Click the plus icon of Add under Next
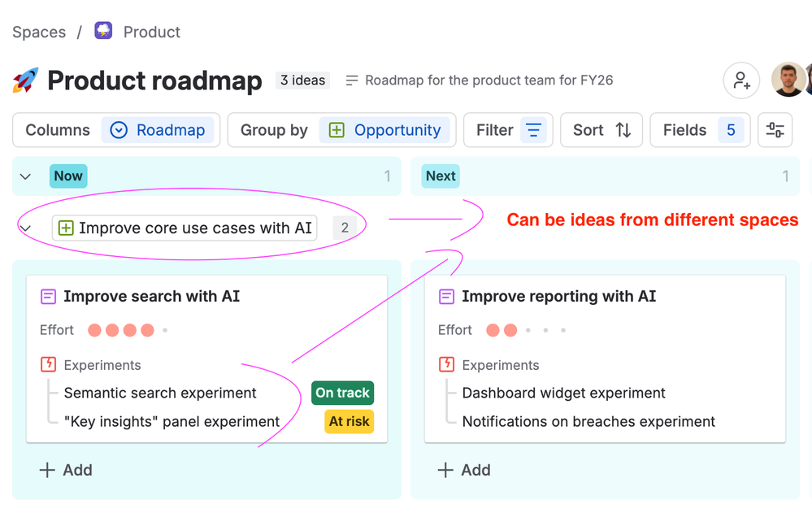 point(445,470)
